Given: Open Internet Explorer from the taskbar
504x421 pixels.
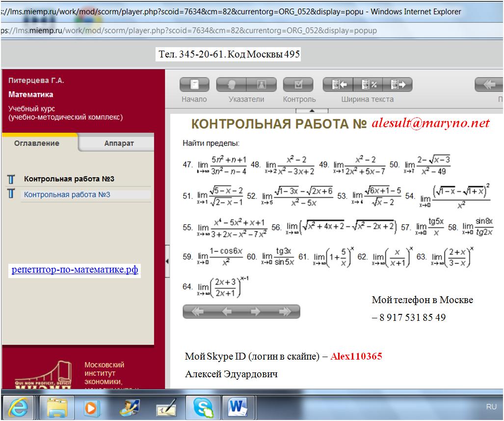Looking at the screenshot, I should pyautogui.click(x=19, y=408).
